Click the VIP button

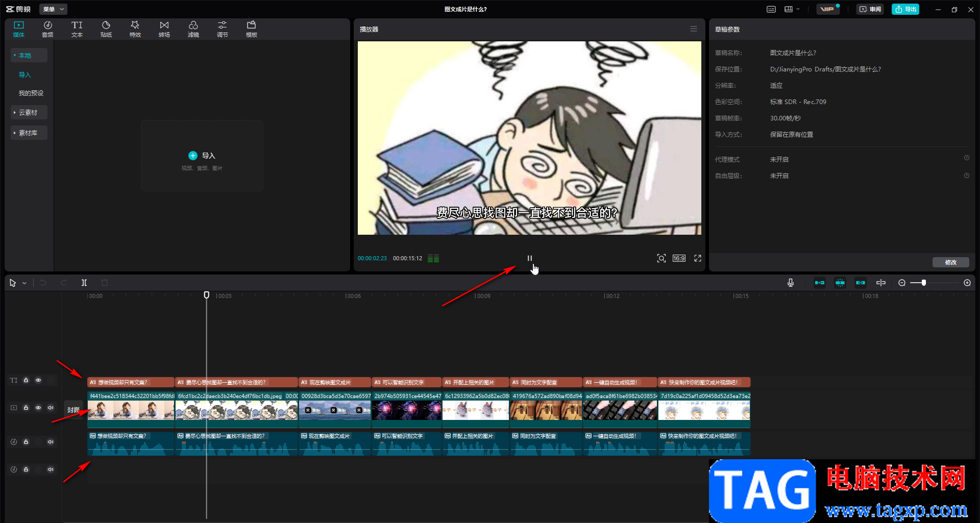827,9
